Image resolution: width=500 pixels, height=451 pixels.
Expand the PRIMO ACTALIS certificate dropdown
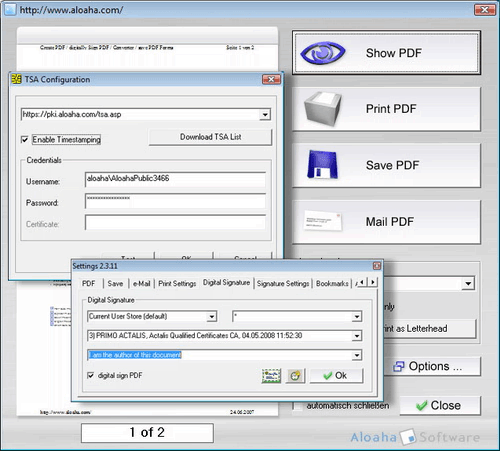(x=357, y=336)
